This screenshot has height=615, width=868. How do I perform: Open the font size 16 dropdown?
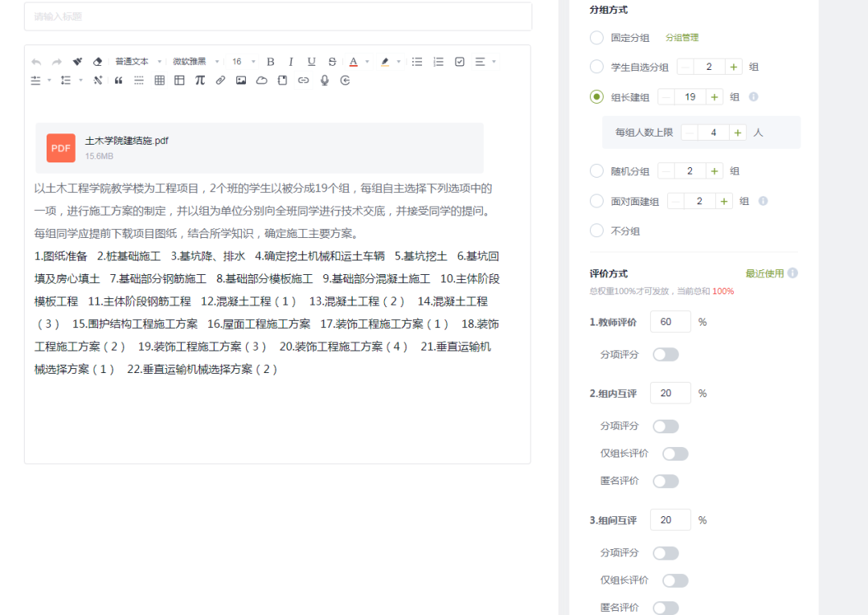click(244, 62)
